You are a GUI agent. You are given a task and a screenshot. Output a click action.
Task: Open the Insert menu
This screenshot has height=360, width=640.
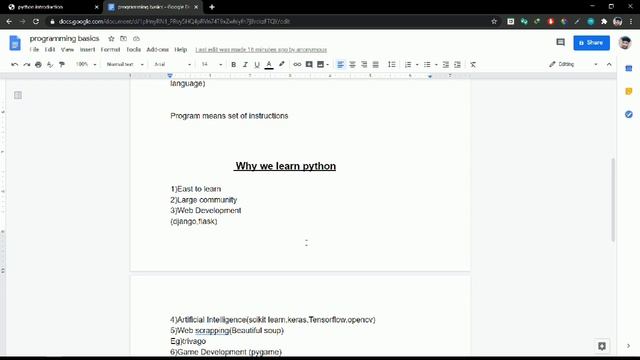[87, 49]
